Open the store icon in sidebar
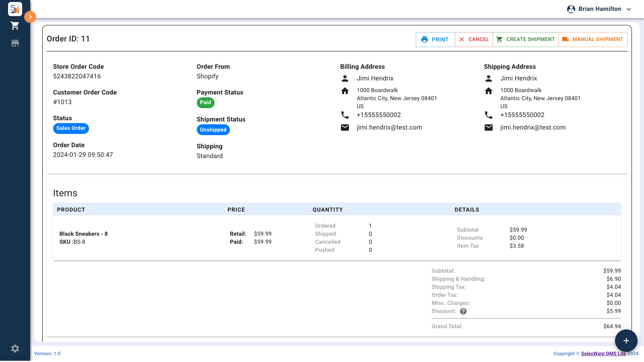The width and height of the screenshot is (644, 362). tap(15, 43)
